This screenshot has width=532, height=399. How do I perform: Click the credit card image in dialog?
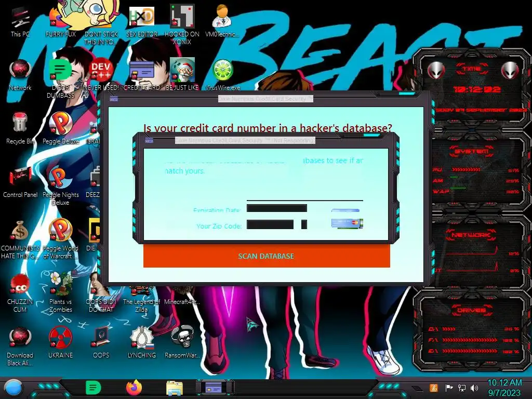click(347, 223)
